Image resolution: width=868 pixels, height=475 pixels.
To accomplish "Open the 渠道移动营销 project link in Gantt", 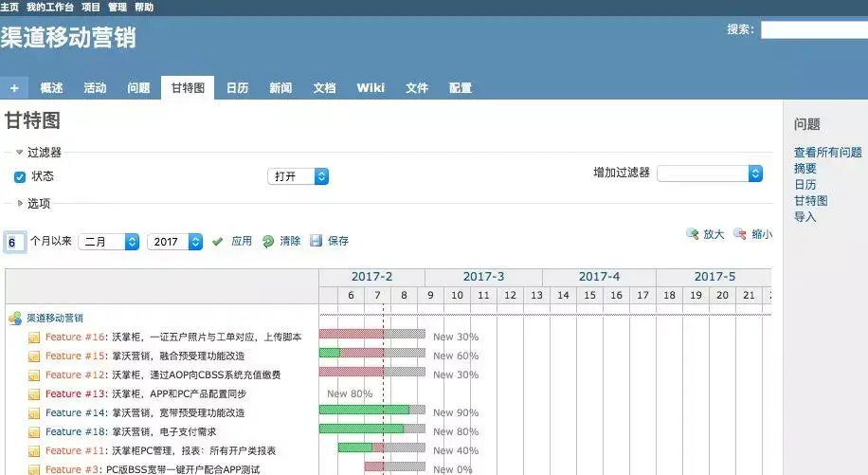I will coord(55,318).
